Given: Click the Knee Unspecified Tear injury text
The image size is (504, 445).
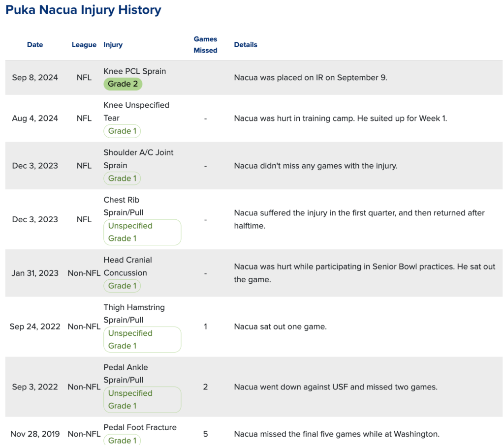Looking at the screenshot, I should tap(136, 112).
